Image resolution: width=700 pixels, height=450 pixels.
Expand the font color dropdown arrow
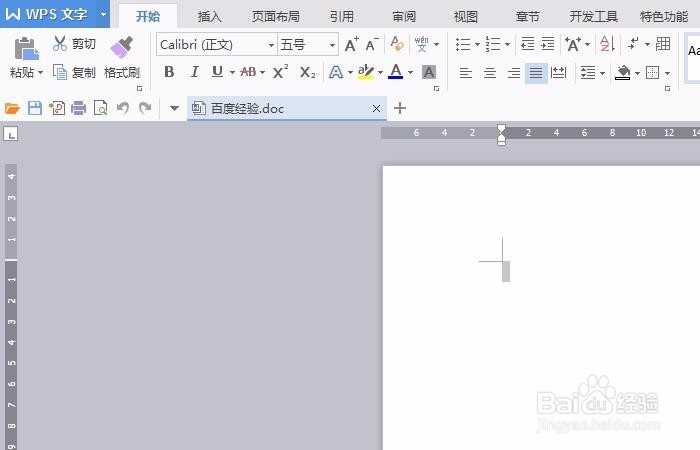410,72
